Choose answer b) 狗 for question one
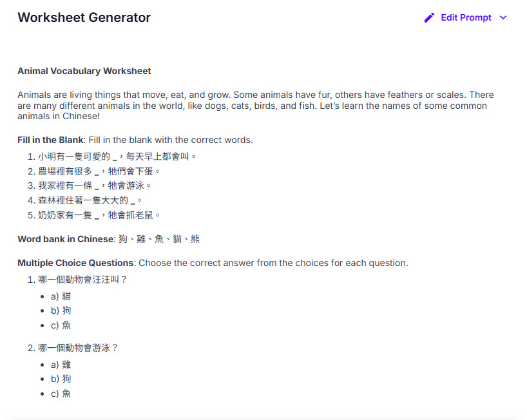Screen dimensions: 527x420 point(61,310)
